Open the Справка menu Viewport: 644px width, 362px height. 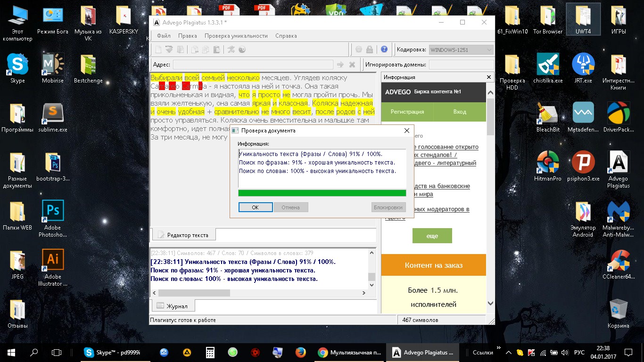tap(286, 36)
